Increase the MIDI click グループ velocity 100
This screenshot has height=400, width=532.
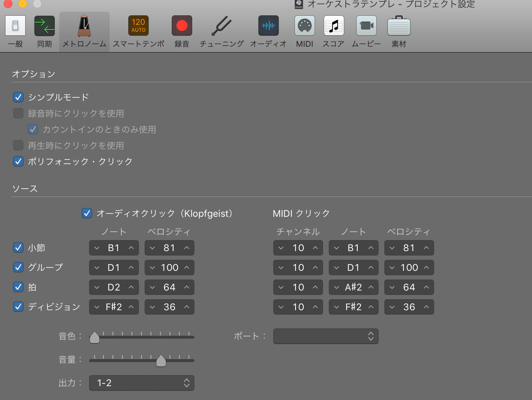click(426, 268)
